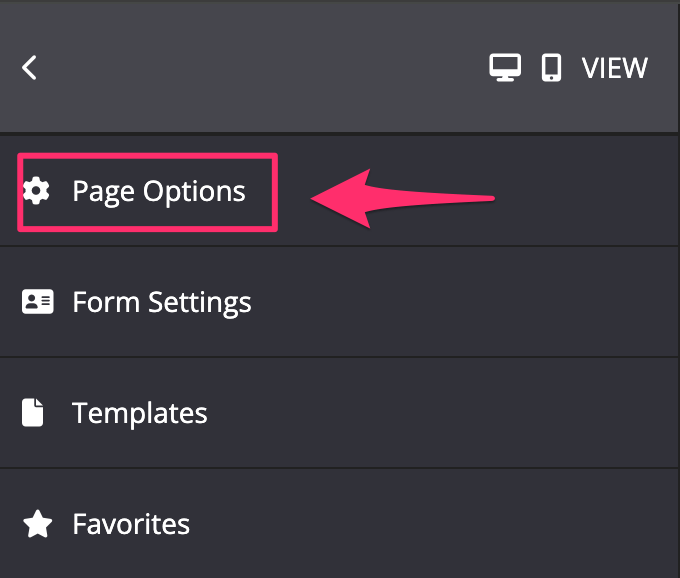The image size is (680, 578).
Task: Switch to the mobile phone preview icon
Action: 551,68
